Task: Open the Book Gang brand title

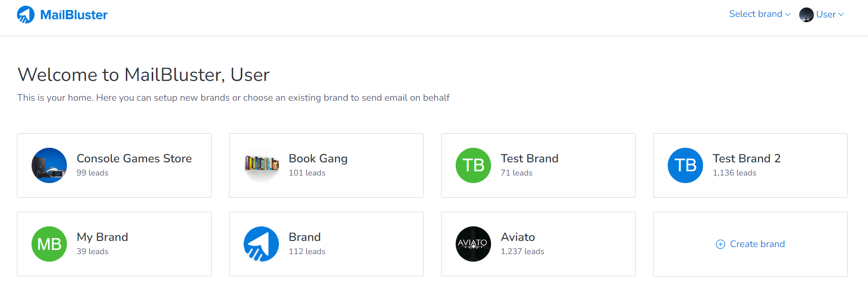Action: pyautogui.click(x=318, y=159)
